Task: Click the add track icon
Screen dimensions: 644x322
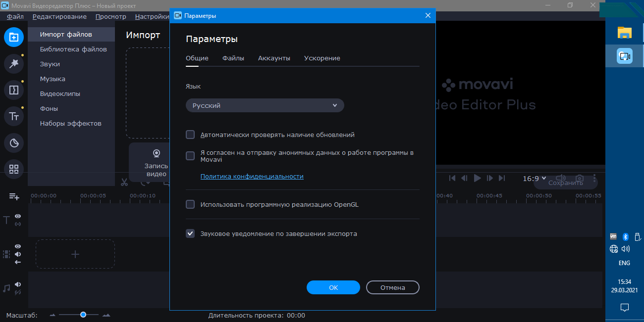Action: point(14,196)
